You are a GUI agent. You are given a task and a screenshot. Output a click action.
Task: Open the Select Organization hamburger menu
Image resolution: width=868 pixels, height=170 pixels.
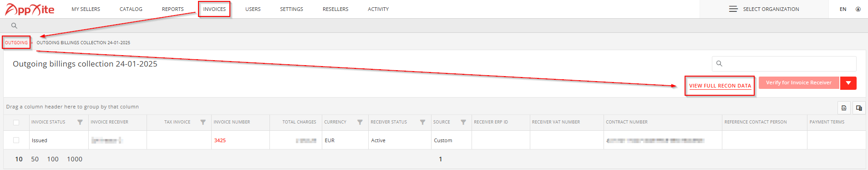[x=733, y=9]
